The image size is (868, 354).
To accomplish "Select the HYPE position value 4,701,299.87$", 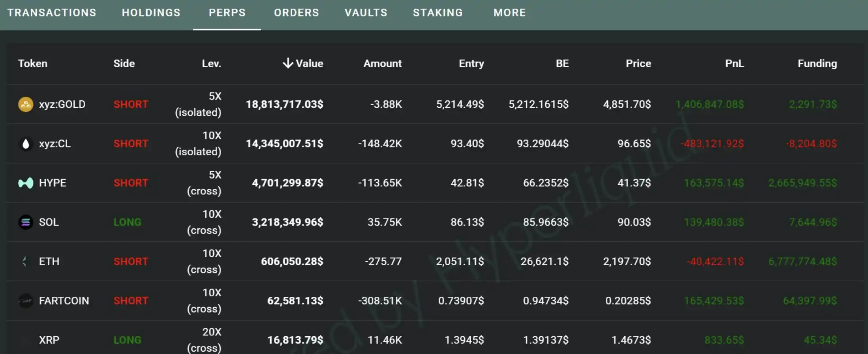I will 287,183.
